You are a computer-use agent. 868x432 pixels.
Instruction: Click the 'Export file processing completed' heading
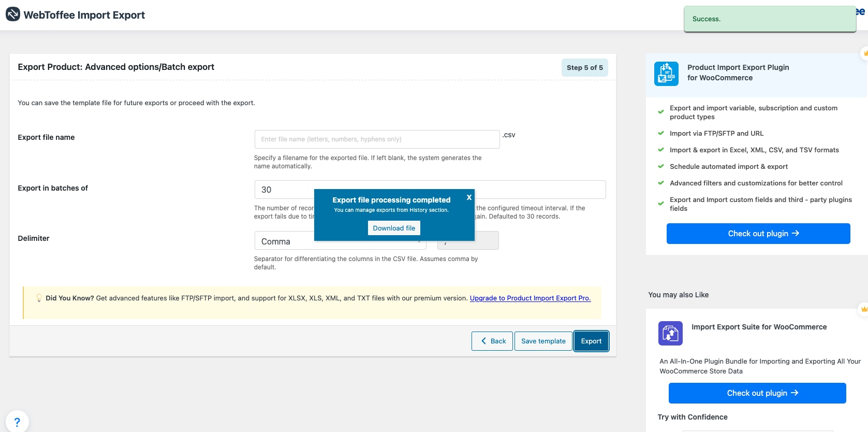click(391, 200)
